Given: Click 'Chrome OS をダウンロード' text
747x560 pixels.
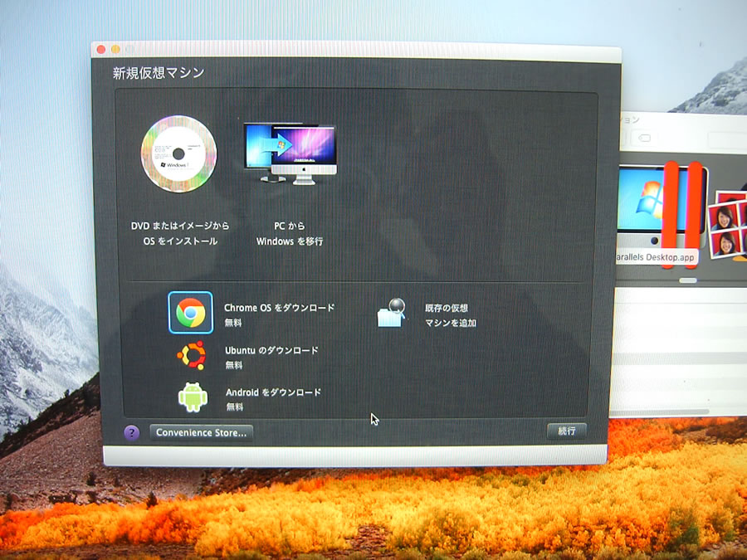Looking at the screenshot, I should pyautogui.click(x=279, y=308).
